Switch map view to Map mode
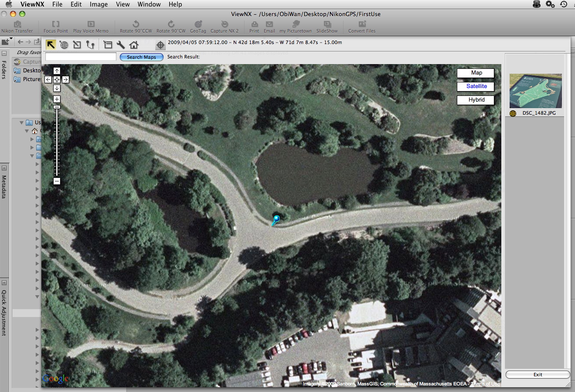 [x=476, y=73]
